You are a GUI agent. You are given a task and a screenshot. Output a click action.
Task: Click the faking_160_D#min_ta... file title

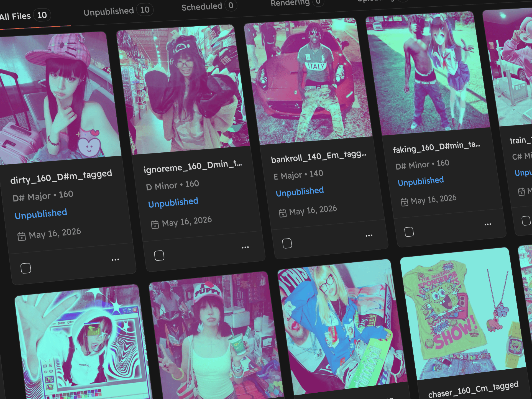pos(437,147)
